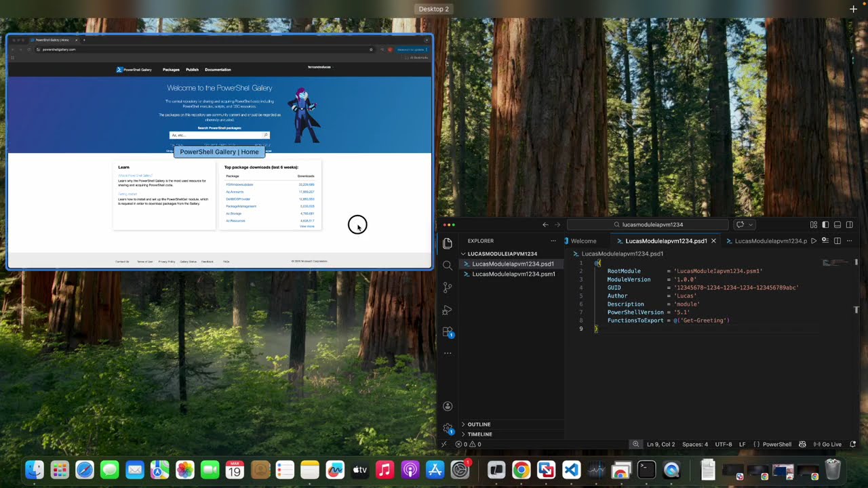Open the Extensions view in VS Code
This screenshot has width=868, height=488.
(x=448, y=331)
